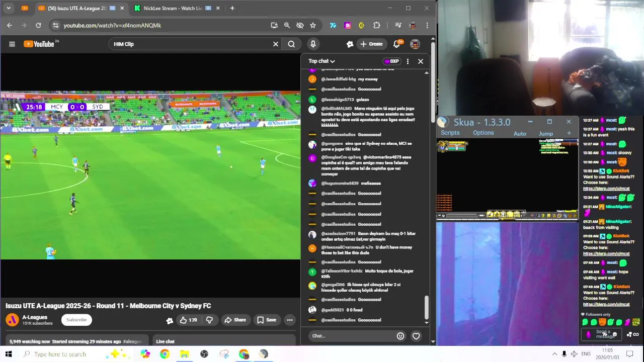The image size is (644, 362).
Task: Open a new Chrome tab
Action: [x=232, y=8]
